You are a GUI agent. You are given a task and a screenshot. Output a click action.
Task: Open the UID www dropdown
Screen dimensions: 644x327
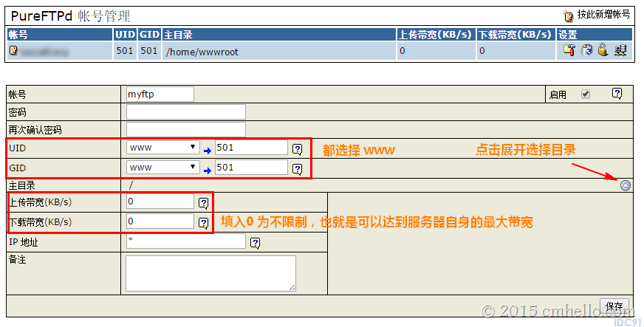[x=163, y=148]
